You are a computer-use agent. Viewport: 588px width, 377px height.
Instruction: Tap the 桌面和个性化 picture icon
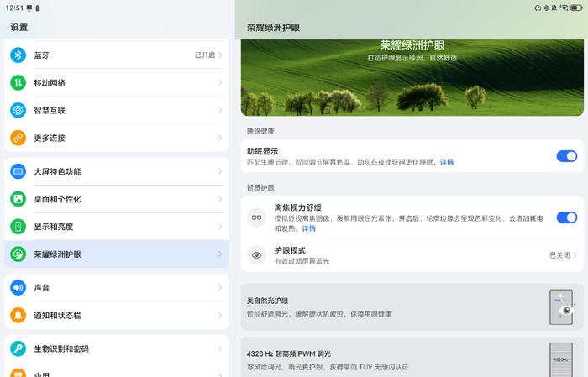pyautogui.click(x=18, y=199)
